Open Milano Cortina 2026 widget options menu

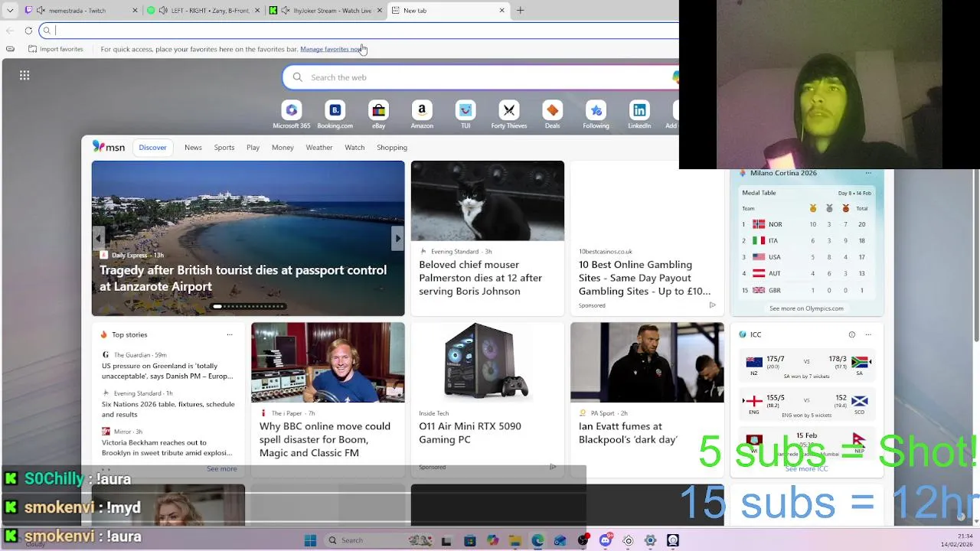click(868, 173)
